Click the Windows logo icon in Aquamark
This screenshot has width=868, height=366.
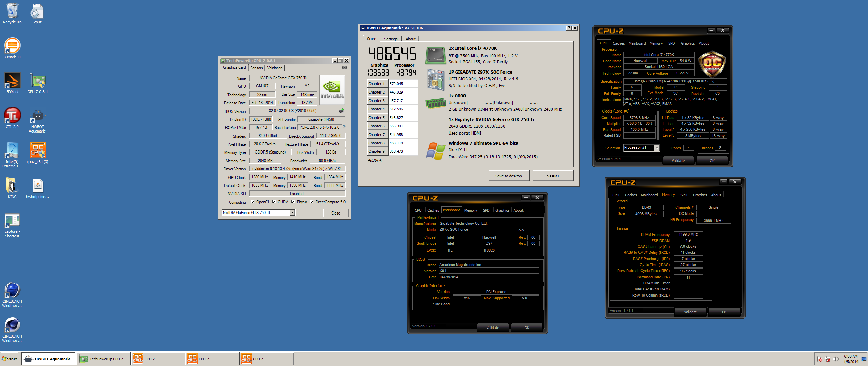pos(435,151)
